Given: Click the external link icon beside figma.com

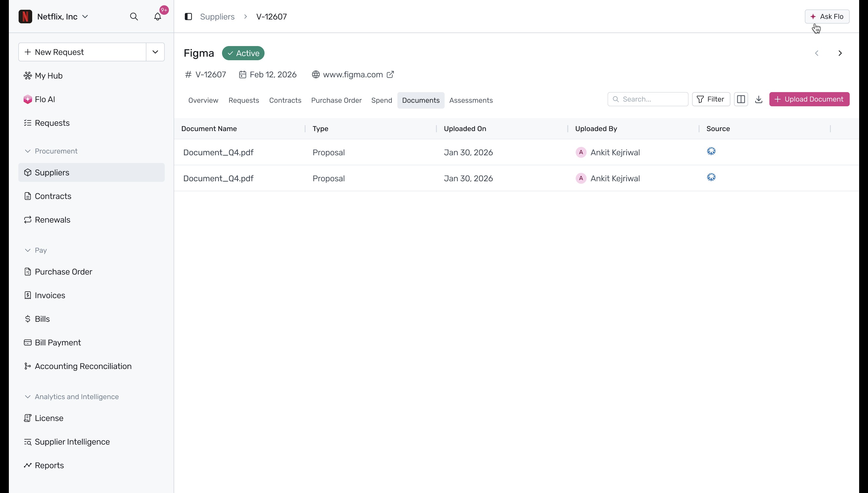Looking at the screenshot, I should point(390,74).
